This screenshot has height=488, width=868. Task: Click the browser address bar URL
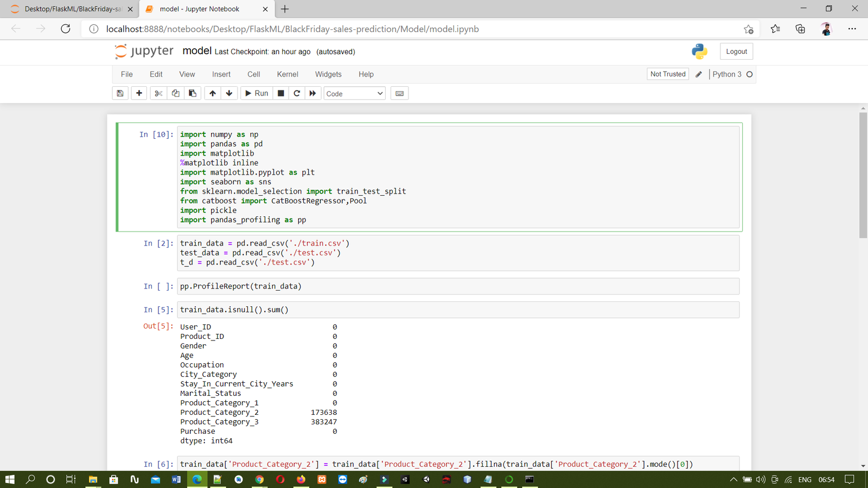click(x=292, y=29)
